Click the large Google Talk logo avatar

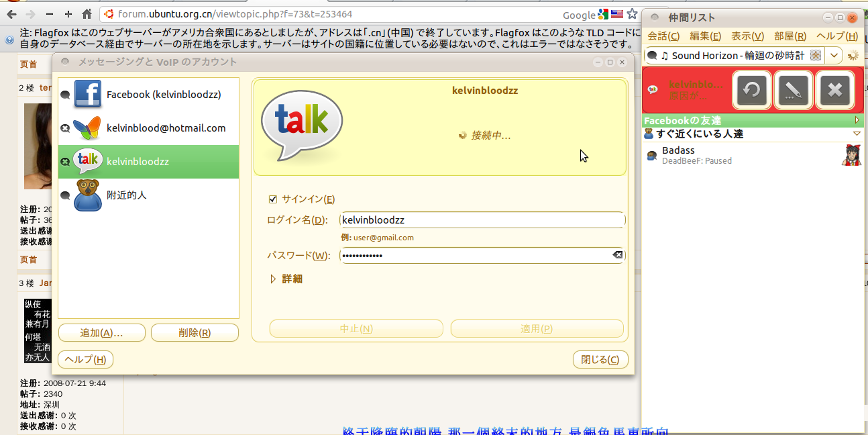(x=302, y=126)
